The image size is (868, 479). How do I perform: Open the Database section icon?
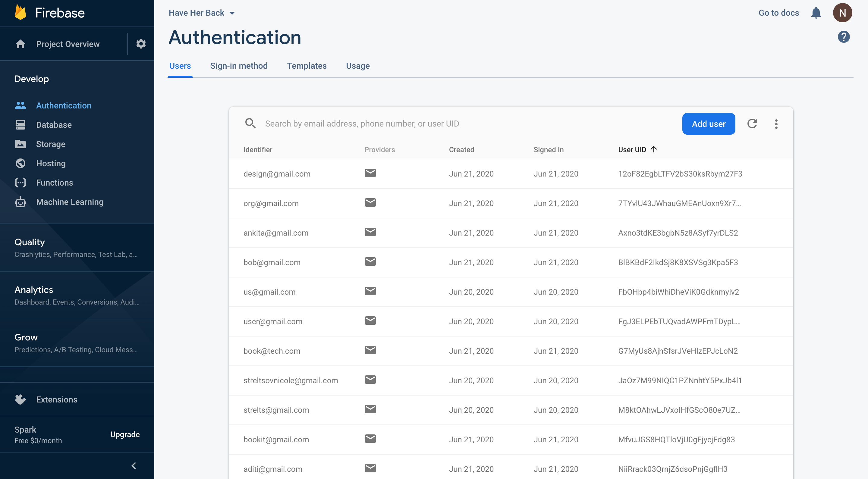coord(20,125)
